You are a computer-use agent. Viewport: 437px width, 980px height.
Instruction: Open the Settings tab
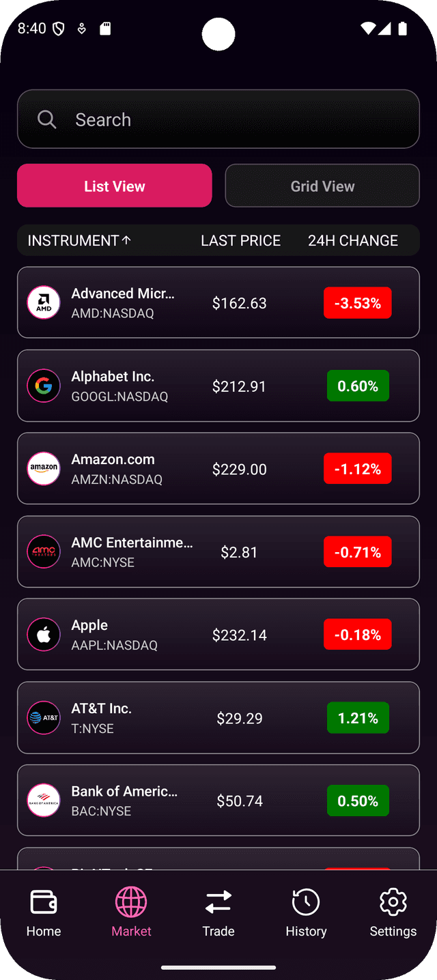click(393, 913)
